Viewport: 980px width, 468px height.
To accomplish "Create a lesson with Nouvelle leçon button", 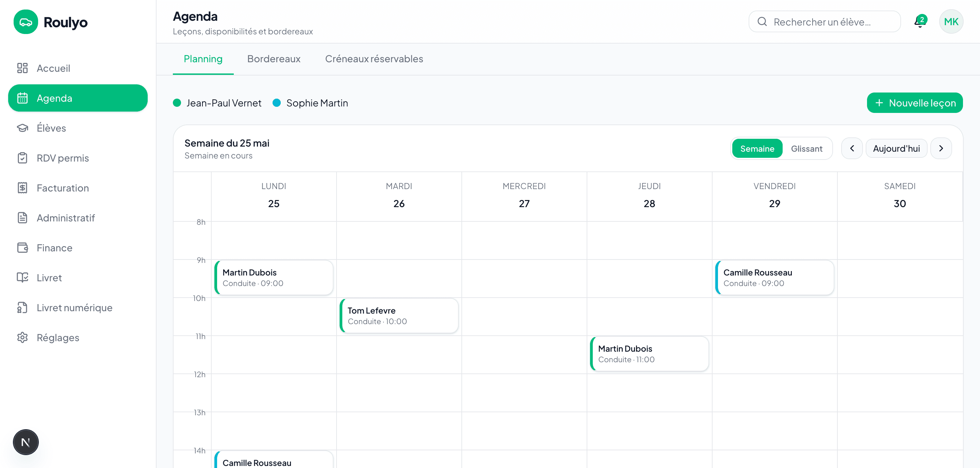I will [x=915, y=103].
